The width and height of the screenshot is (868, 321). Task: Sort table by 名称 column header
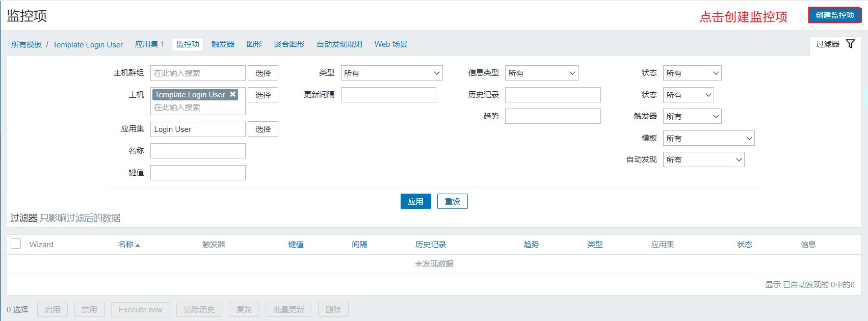[126, 244]
